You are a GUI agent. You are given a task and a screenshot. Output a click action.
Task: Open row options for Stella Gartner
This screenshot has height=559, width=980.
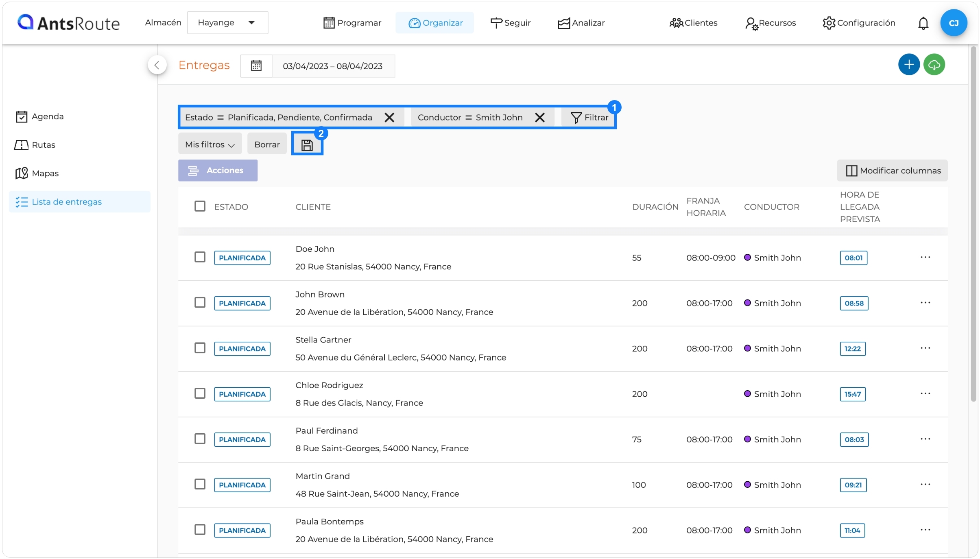pyautogui.click(x=925, y=348)
